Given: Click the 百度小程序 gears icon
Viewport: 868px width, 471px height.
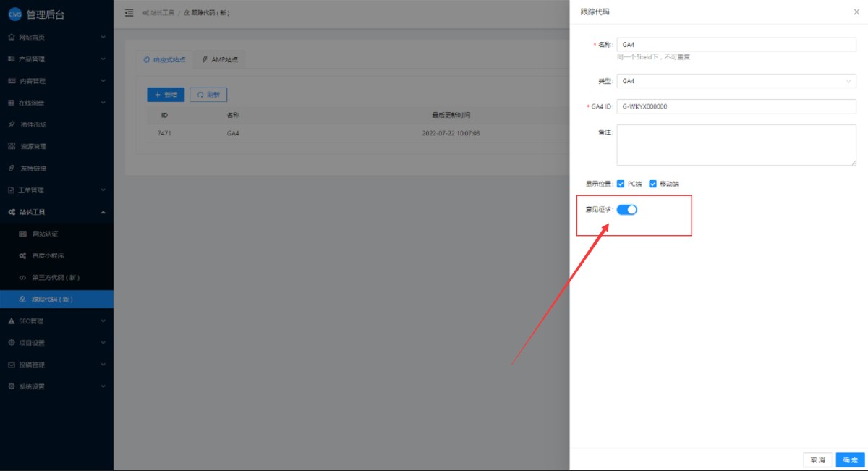Looking at the screenshot, I should (23, 255).
